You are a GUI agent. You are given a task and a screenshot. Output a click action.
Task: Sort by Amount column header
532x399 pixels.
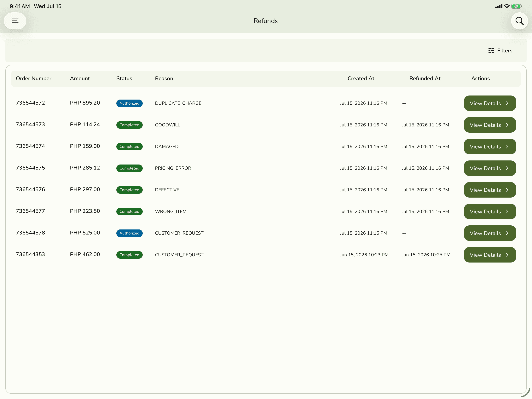click(x=80, y=78)
